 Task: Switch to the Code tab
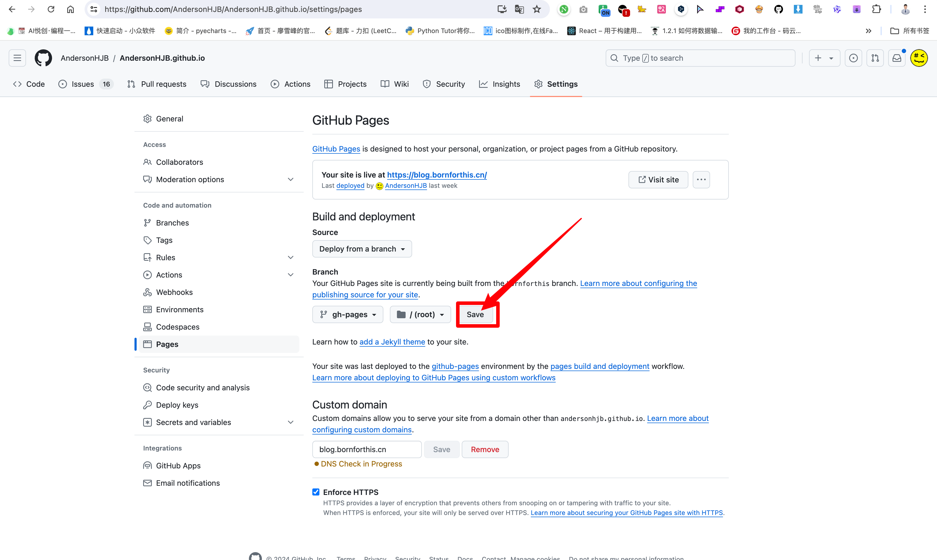[29, 84]
